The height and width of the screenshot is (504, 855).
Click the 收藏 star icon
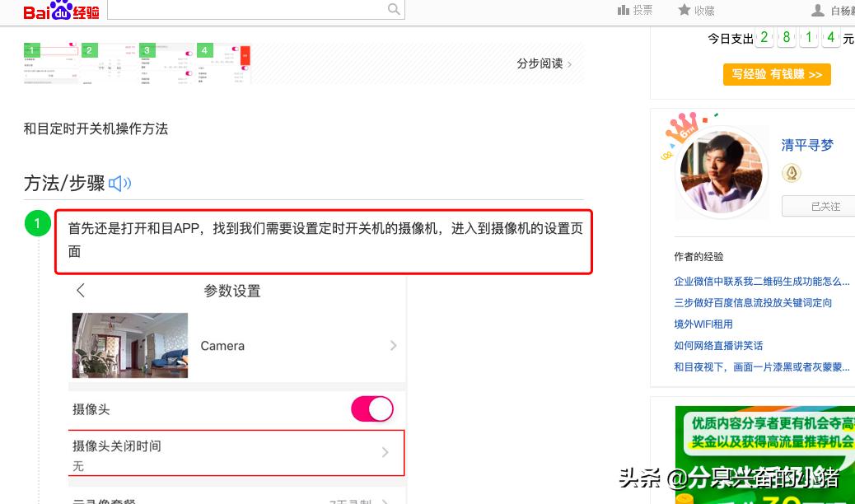684,9
